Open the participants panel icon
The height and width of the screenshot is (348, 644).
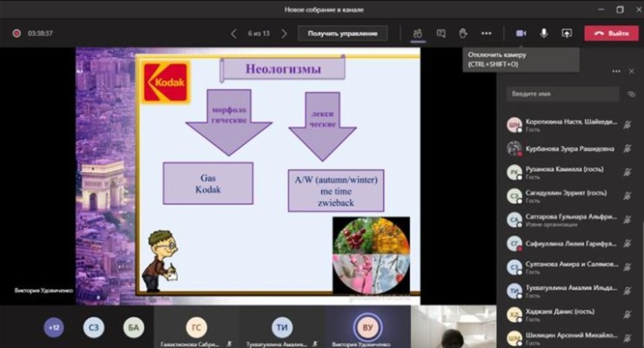[417, 33]
